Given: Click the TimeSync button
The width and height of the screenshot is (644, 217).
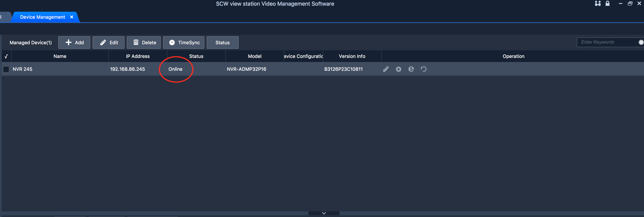Looking at the screenshot, I should click(183, 43).
